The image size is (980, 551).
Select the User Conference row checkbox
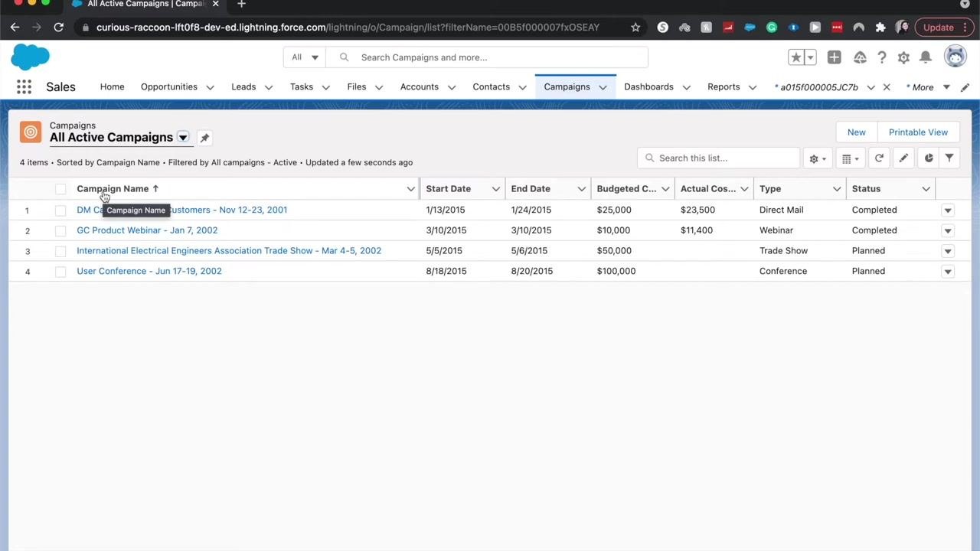(60, 272)
